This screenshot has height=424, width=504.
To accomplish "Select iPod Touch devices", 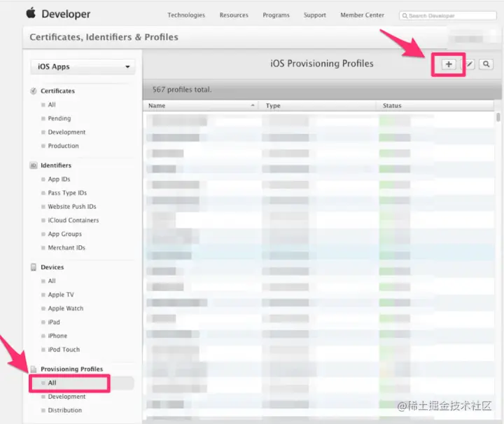I will [x=64, y=350].
